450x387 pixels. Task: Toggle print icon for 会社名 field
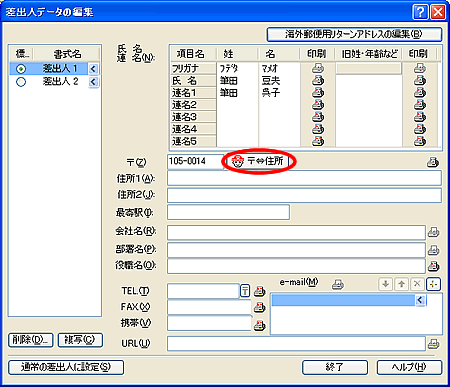click(x=433, y=232)
